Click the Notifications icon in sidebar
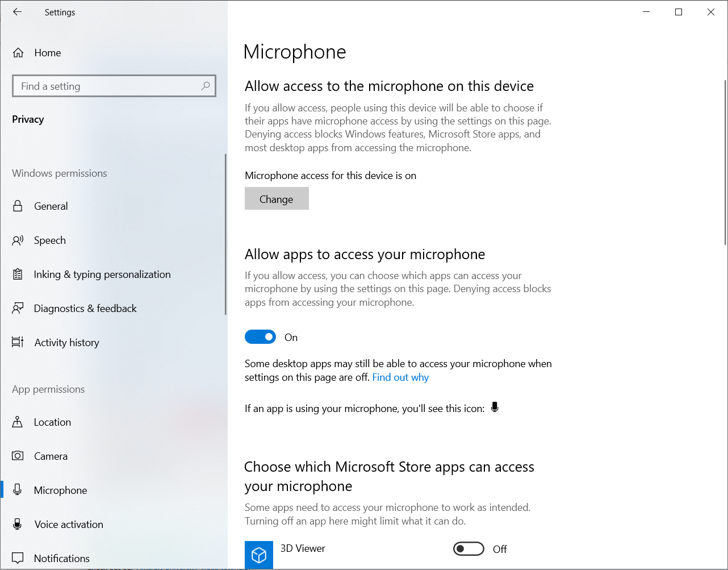 click(18, 558)
